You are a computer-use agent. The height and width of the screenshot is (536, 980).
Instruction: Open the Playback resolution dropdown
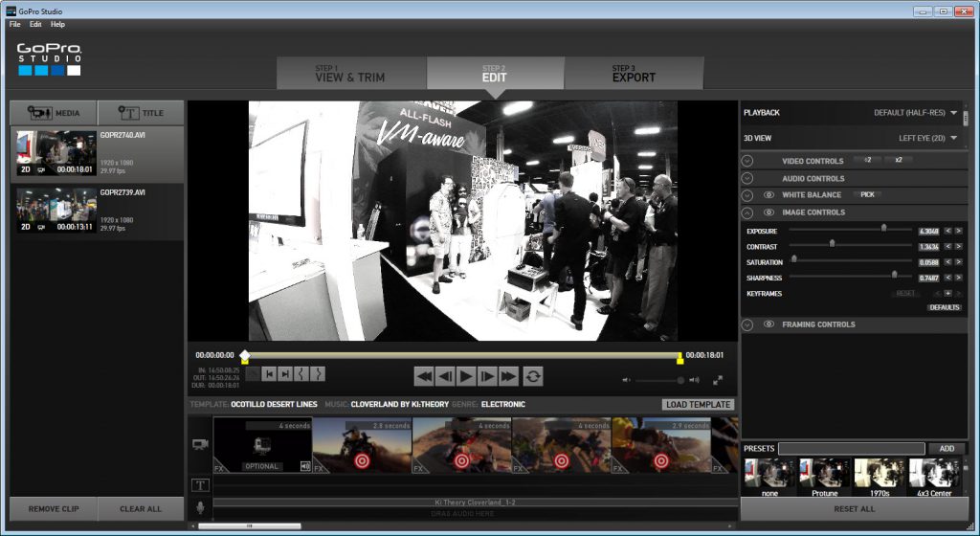point(915,113)
